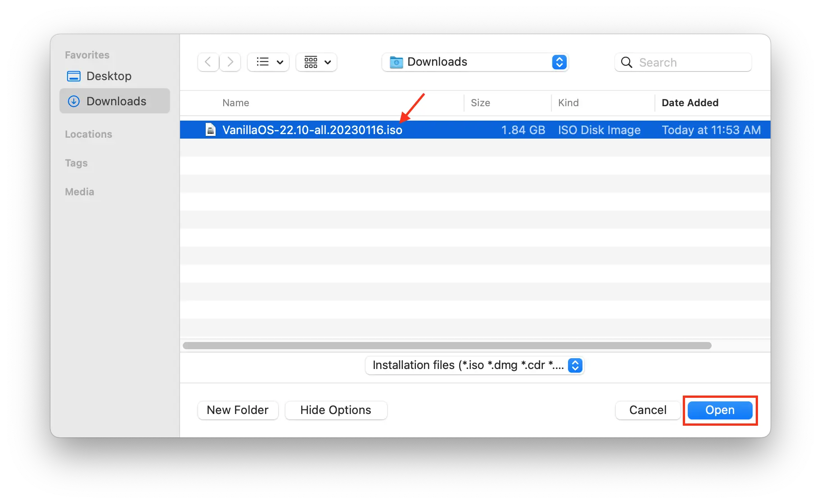Select Desktop in the sidebar
The width and height of the screenshot is (821, 504).
coord(115,76)
